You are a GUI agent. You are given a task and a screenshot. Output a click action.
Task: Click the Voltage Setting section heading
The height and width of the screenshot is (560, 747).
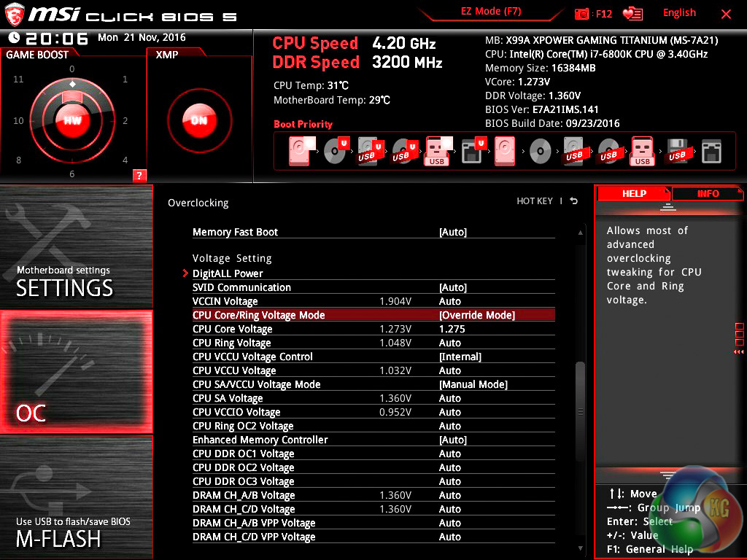tap(232, 258)
